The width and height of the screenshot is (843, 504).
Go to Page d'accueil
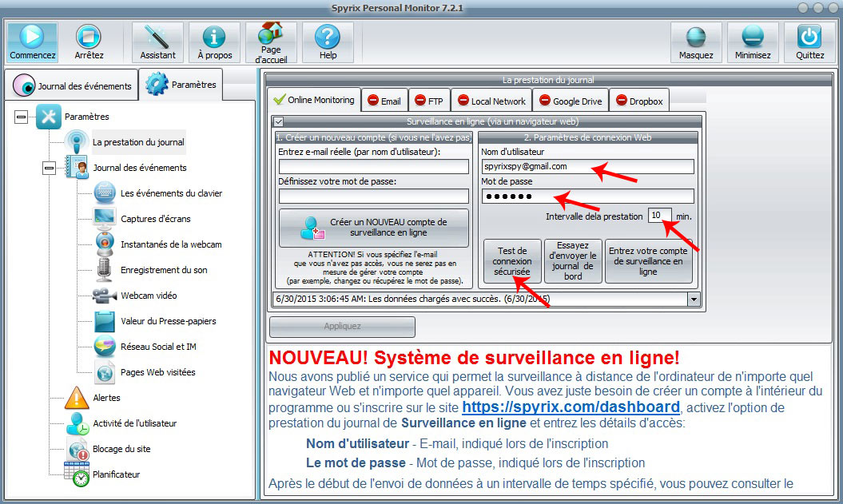(x=271, y=42)
